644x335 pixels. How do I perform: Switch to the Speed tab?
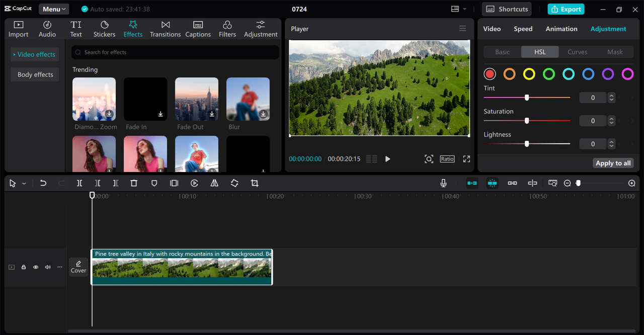(x=523, y=29)
